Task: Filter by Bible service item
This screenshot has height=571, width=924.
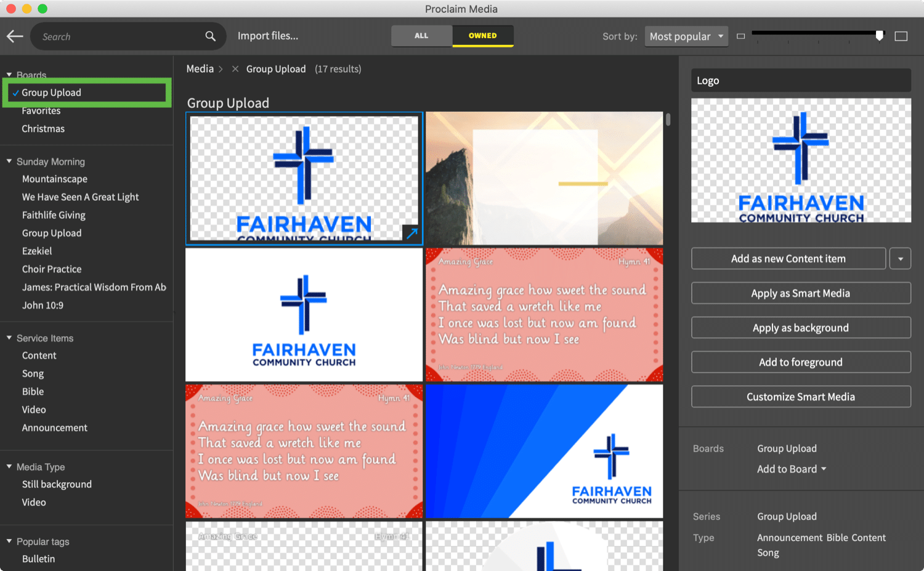Action: (33, 392)
